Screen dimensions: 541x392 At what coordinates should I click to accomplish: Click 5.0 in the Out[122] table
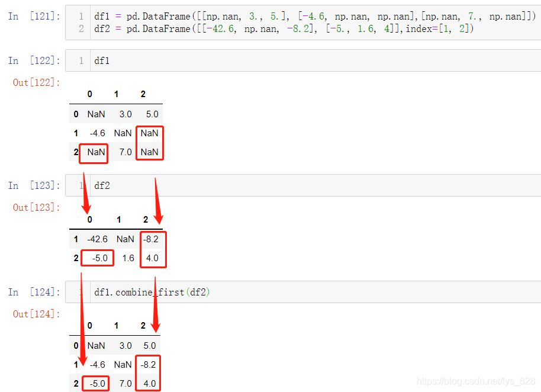point(152,114)
